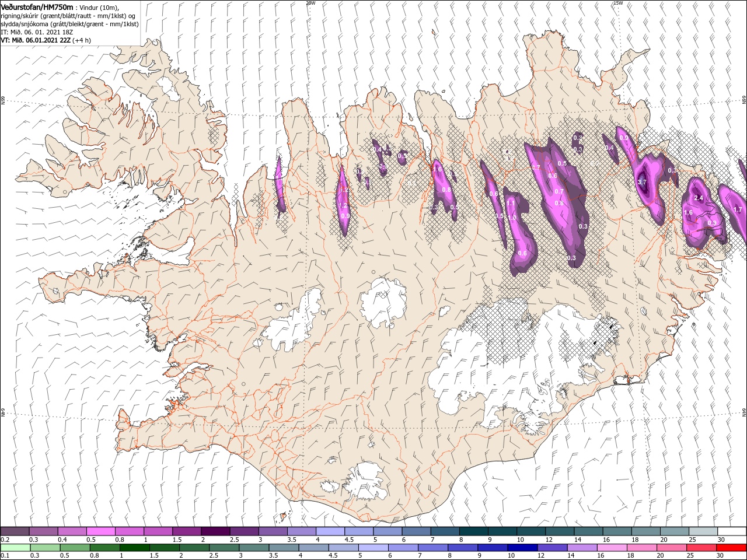Viewport: 747px width, 560px height.
Task: Click the '0.1' label under the rain legend
Action: [5, 556]
